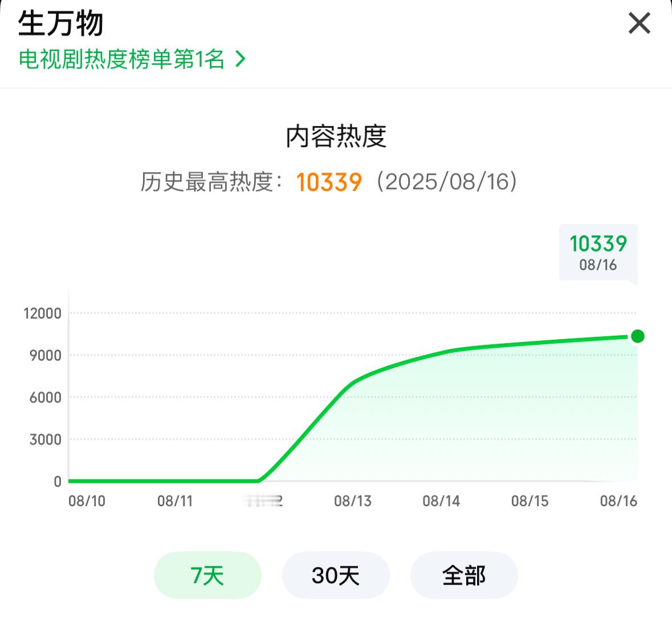Show the 全部 time range
Viewport: 672px width, 623px height.
click(x=464, y=575)
